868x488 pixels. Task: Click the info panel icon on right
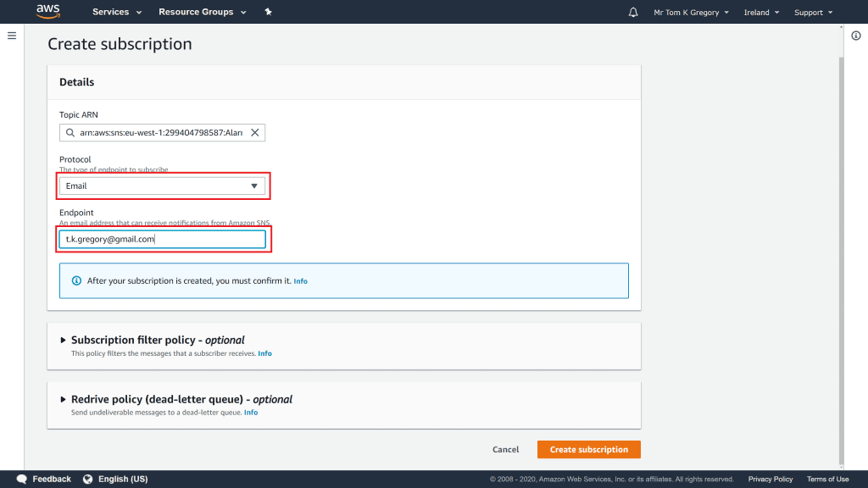point(855,36)
